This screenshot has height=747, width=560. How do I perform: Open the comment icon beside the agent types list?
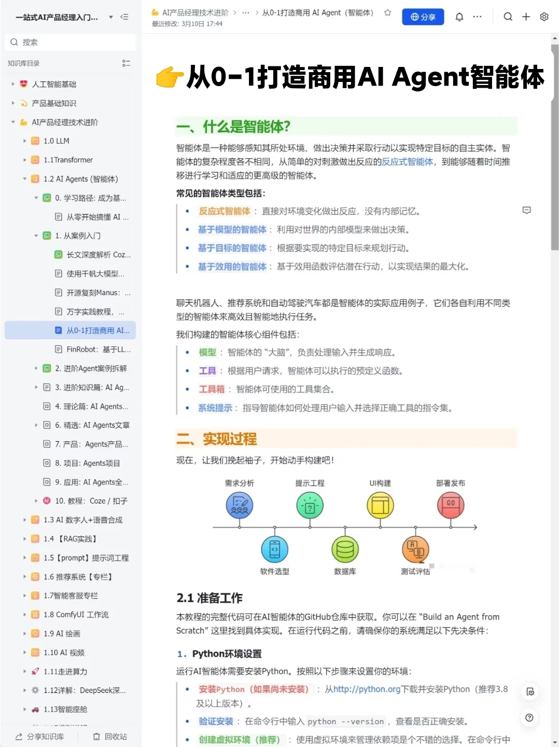pos(527,210)
